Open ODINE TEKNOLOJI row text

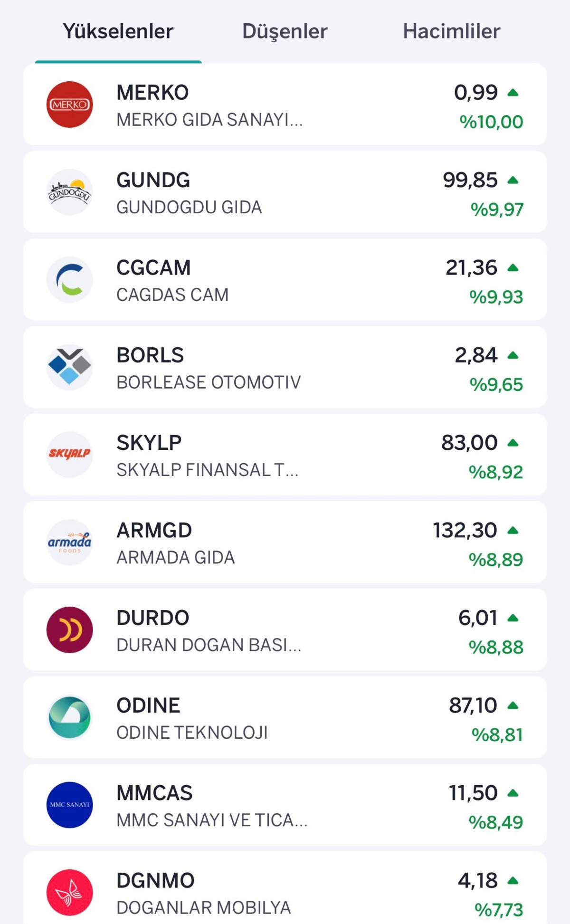(x=192, y=733)
